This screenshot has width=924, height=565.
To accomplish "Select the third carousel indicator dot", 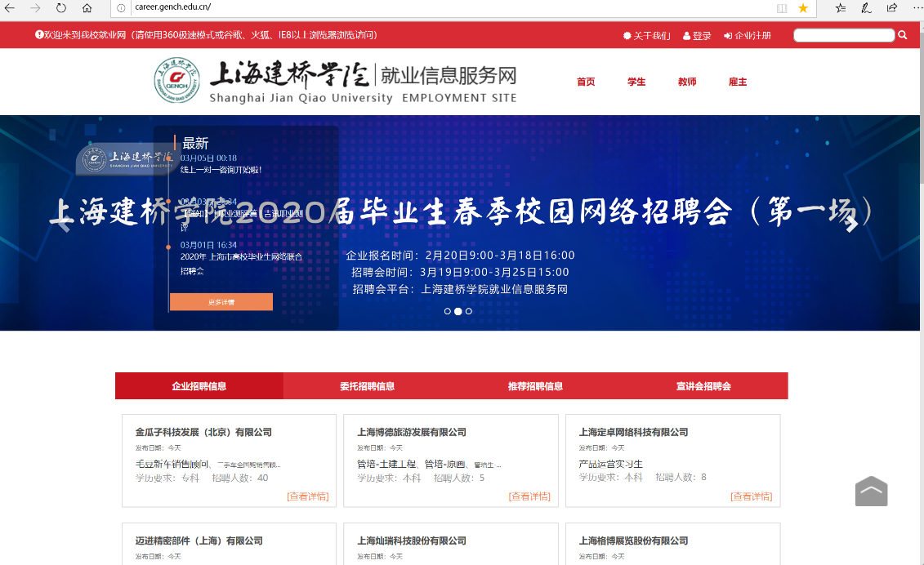I will tap(469, 311).
